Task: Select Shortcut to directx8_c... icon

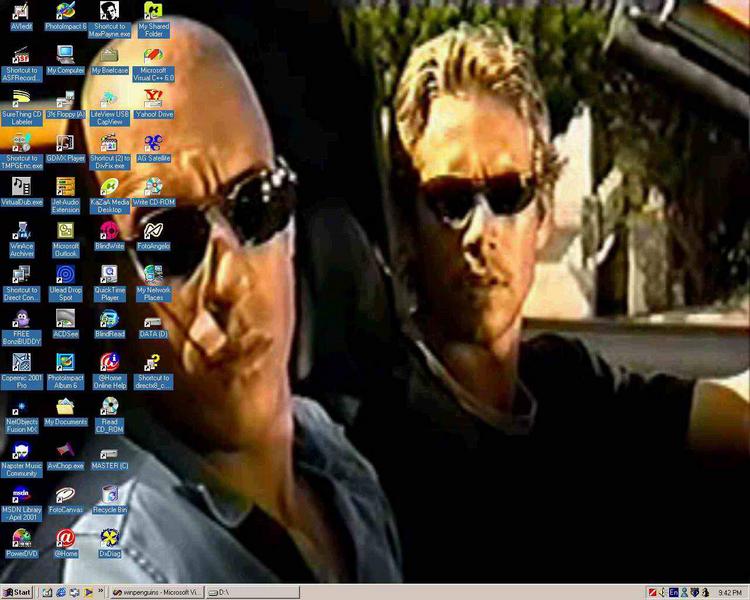Action: pyautogui.click(x=154, y=372)
